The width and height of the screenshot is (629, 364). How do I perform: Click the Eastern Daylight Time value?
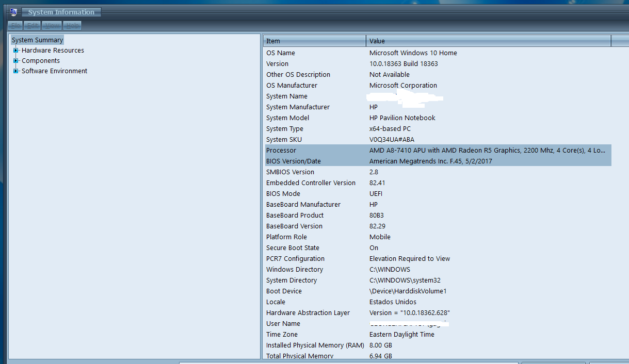click(x=402, y=335)
